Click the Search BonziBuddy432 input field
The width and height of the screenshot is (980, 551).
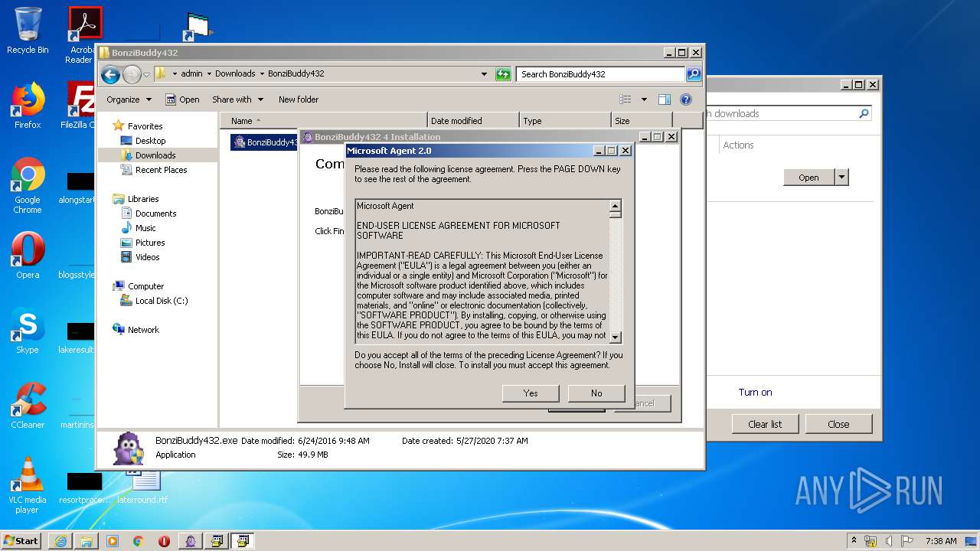point(600,74)
